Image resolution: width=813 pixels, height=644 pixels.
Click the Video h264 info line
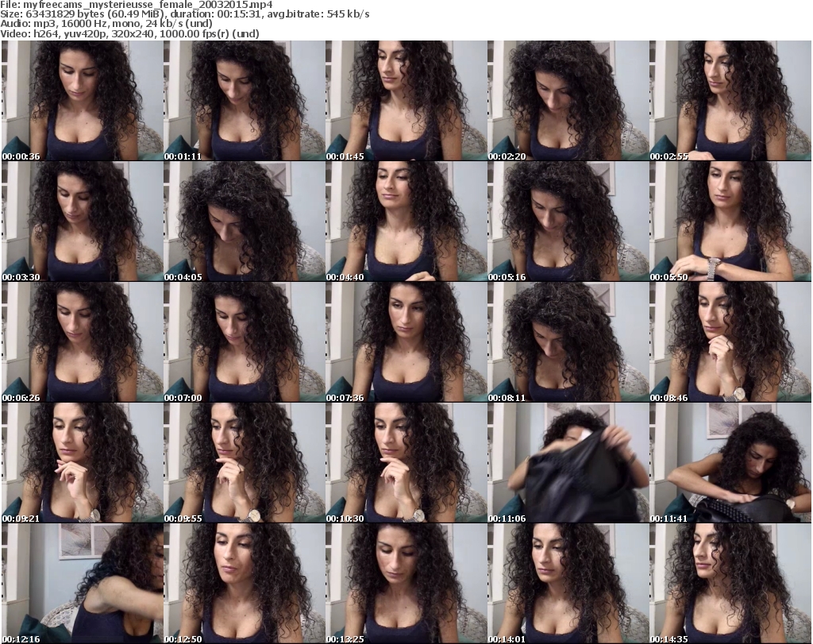click(x=129, y=33)
